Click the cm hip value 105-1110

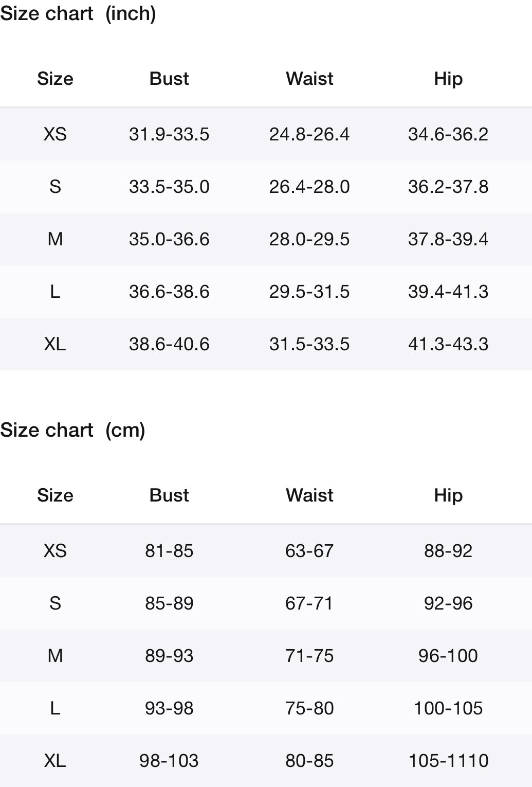click(x=448, y=761)
